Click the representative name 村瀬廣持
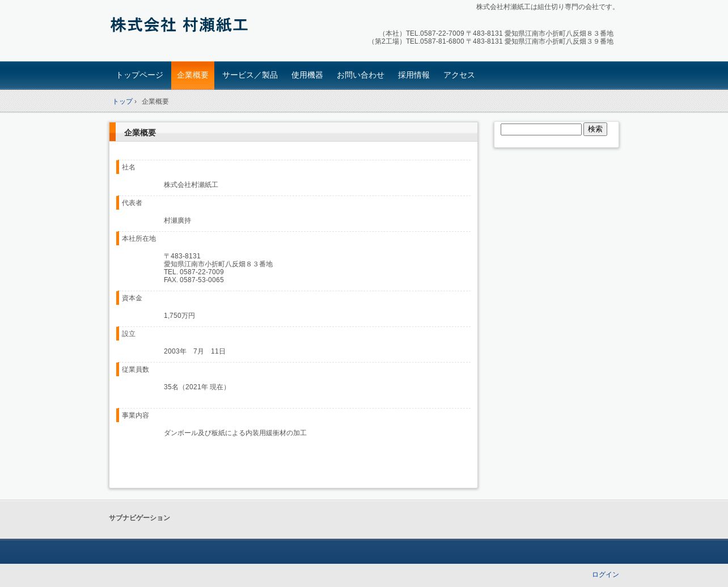This screenshot has width=728, height=587. [x=177, y=220]
